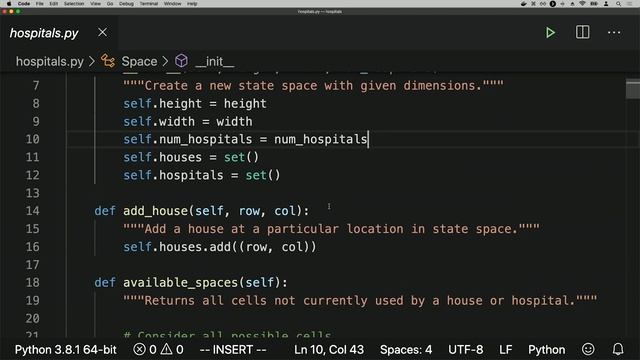Open the Edit menu

coord(53,4)
